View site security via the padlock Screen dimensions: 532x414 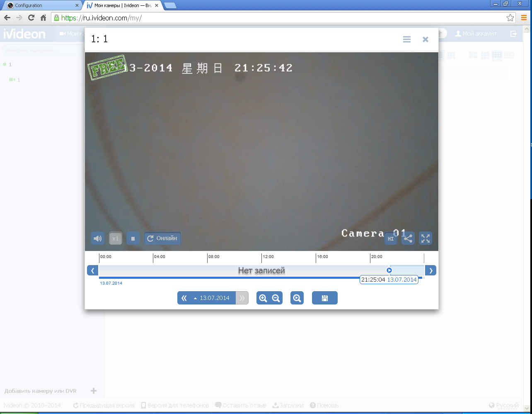tap(56, 18)
